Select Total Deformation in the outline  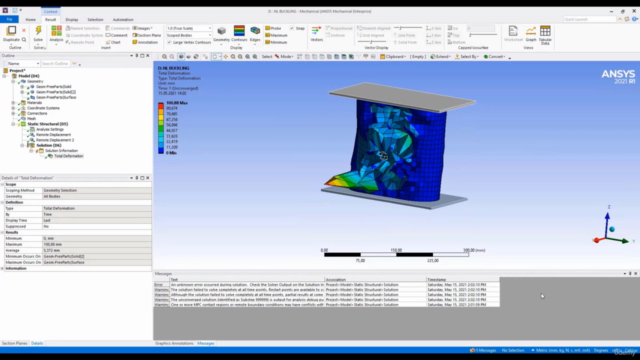click(x=68, y=156)
